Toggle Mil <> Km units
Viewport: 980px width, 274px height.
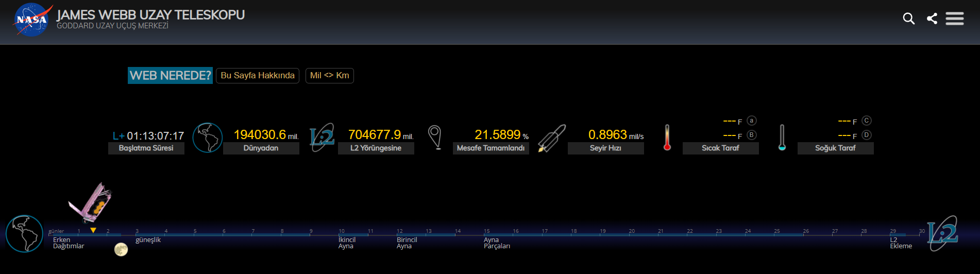(330, 76)
